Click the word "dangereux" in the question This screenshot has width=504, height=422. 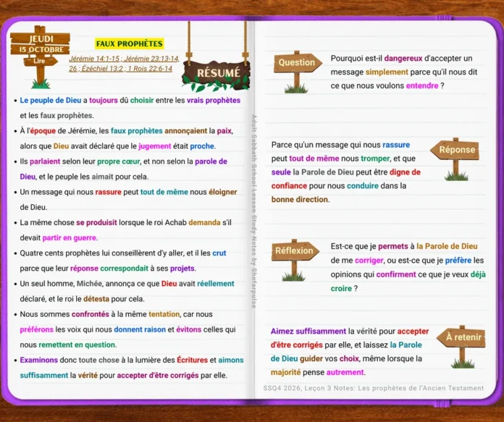tap(403, 59)
